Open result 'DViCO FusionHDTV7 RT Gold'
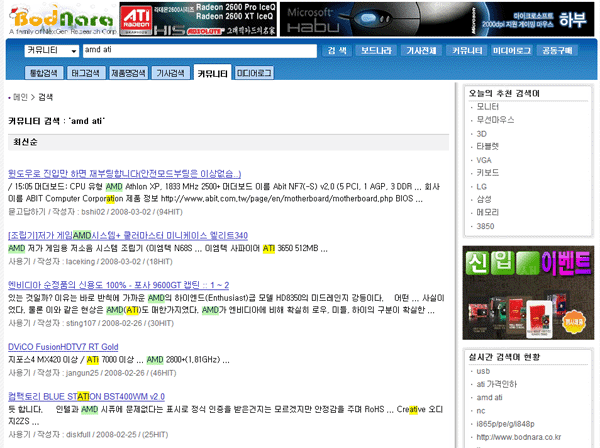The width and height of the screenshot is (600, 448). coord(63,347)
